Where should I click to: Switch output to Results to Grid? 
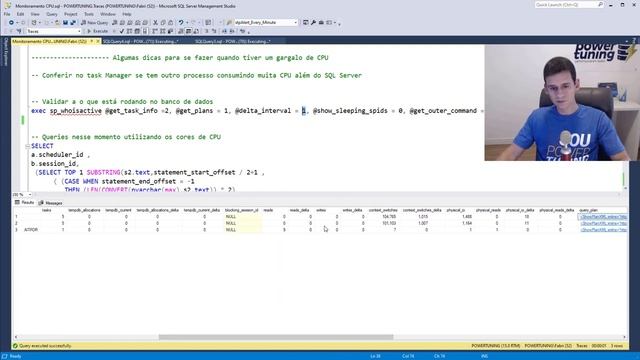click(188, 31)
